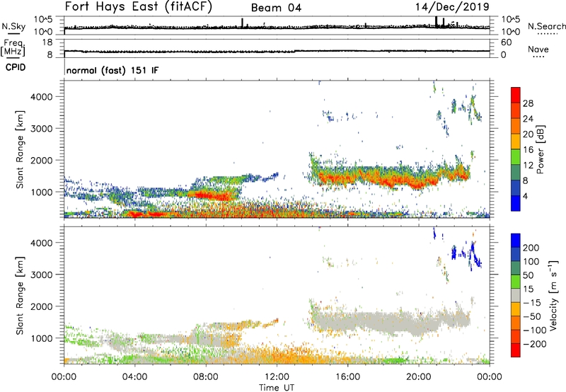This screenshot has width=566, height=392.
Task: Click the 'Slant Range [km]' label of velocity panel
Action: click(x=20, y=296)
